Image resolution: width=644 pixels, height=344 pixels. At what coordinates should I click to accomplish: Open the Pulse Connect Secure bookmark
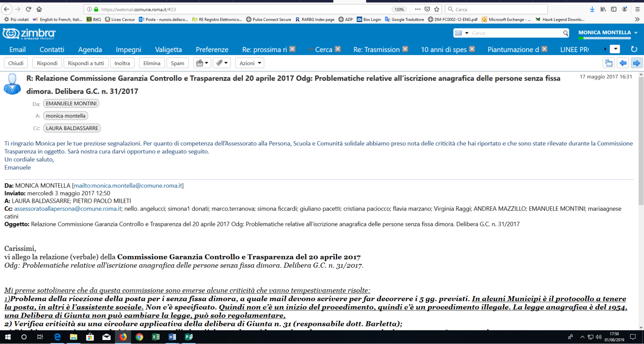[268, 20]
